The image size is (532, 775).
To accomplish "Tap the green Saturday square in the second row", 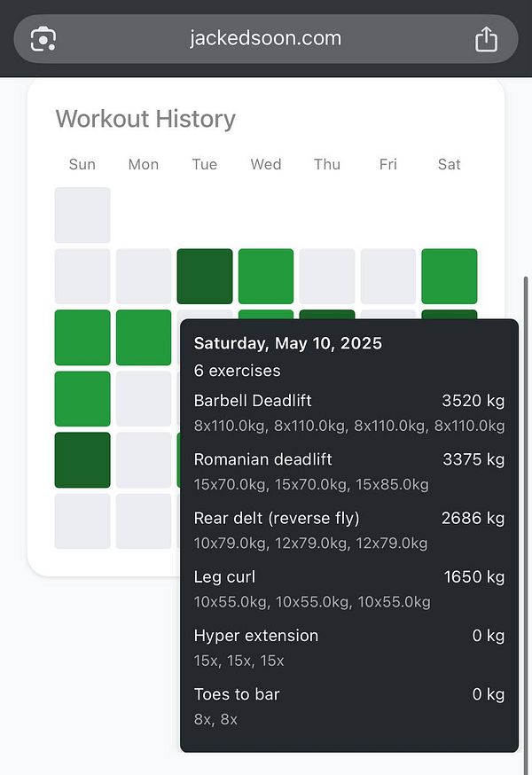I will 450,276.
